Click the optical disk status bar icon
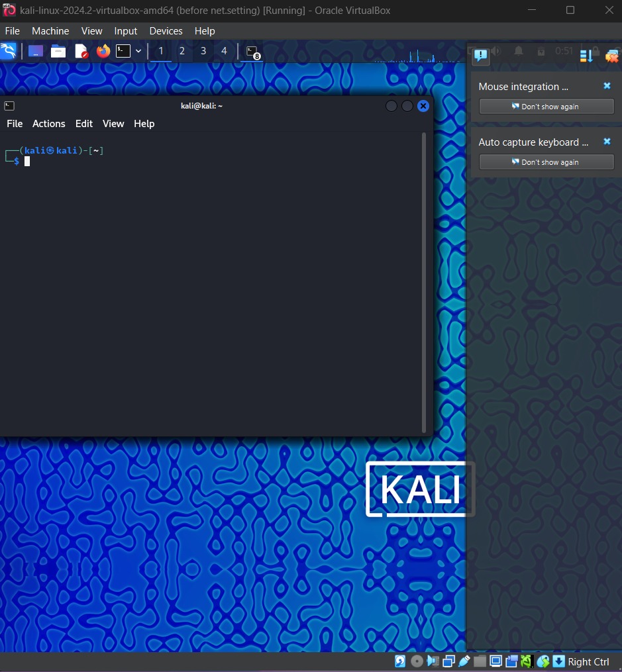Viewport: 622px width, 672px height. pyautogui.click(x=417, y=661)
